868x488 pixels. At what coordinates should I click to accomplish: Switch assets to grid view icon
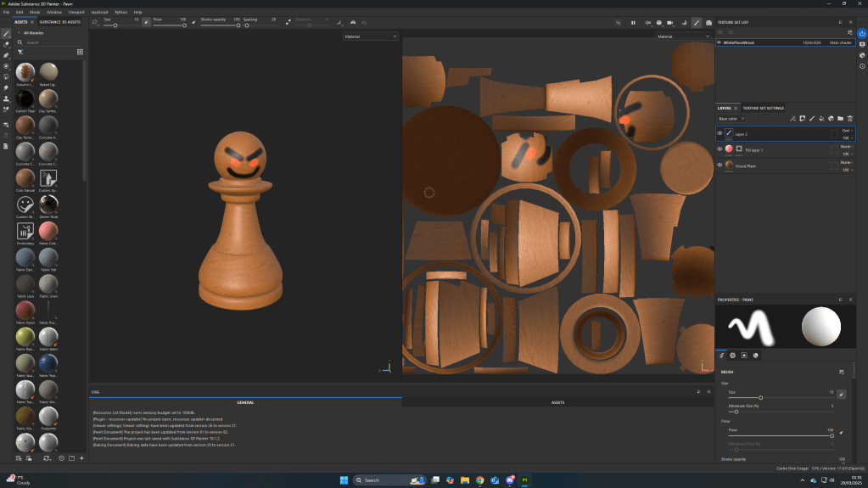pyautogui.click(x=80, y=52)
